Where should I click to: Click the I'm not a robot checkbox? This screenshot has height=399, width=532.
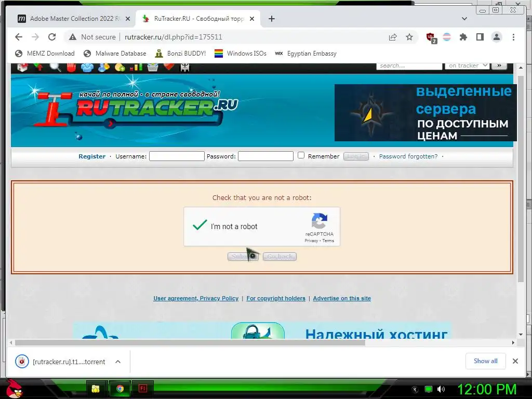click(200, 225)
